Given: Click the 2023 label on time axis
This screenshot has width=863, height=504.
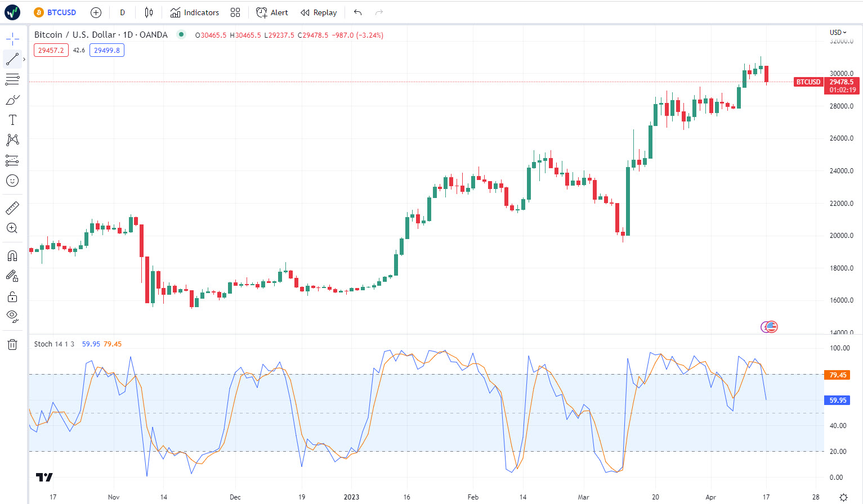Looking at the screenshot, I should coord(351,497).
